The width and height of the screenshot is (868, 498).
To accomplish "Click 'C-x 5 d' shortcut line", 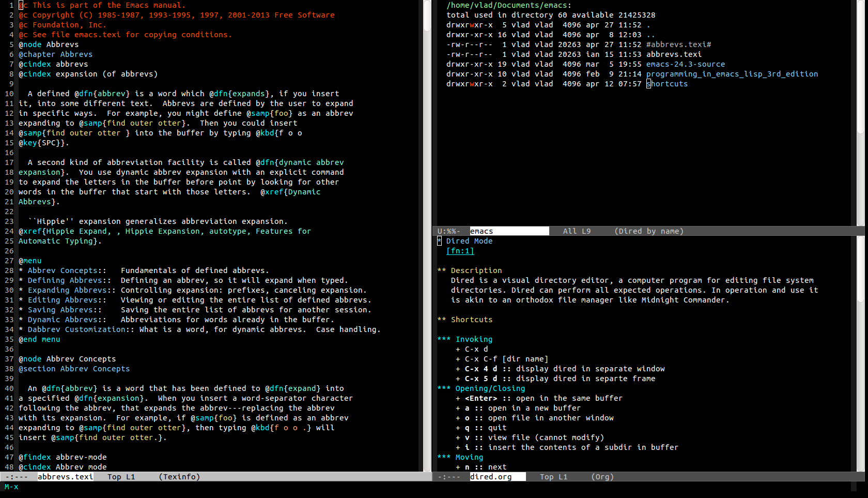I will click(555, 379).
